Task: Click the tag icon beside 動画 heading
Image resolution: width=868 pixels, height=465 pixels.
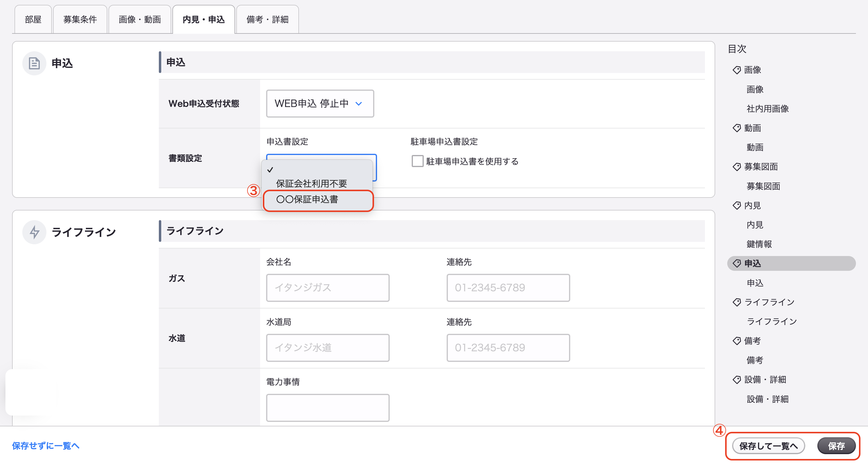Action: click(x=737, y=128)
